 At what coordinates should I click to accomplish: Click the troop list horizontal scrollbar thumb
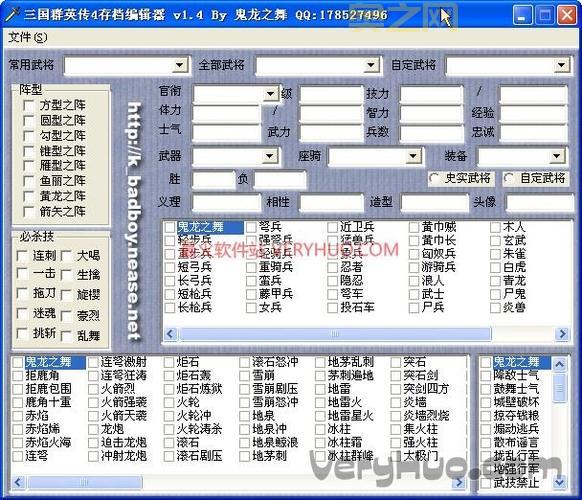[x=335, y=334]
